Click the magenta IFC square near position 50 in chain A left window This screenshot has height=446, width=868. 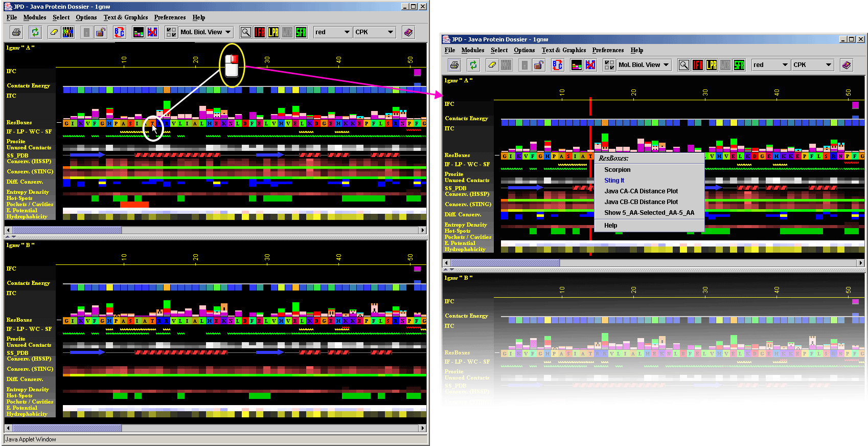(x=417, y=72)
